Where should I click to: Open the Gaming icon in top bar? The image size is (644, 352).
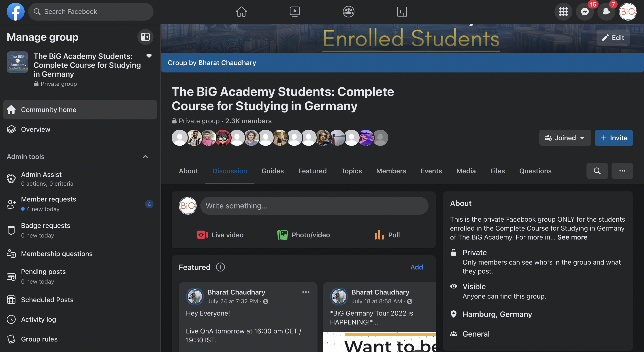coord(402,11)
